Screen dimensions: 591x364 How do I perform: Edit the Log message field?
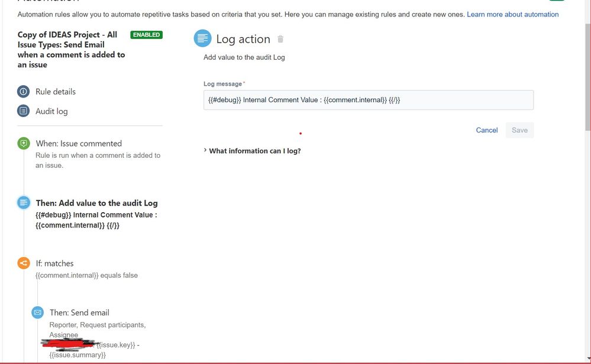pyautogui.click(x=368, y=100)
